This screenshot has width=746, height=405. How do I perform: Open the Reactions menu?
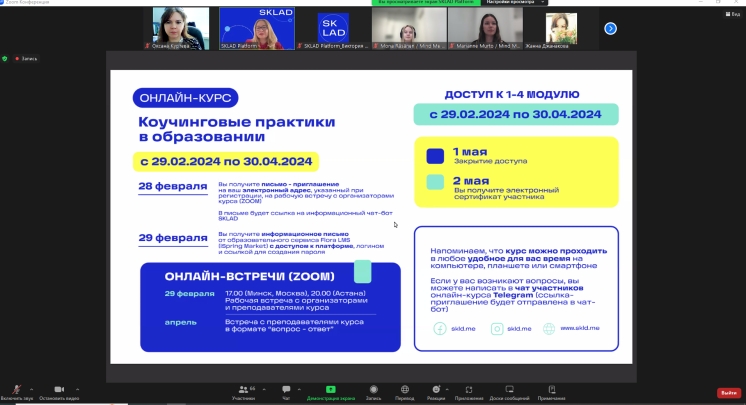tap(436, 389)
